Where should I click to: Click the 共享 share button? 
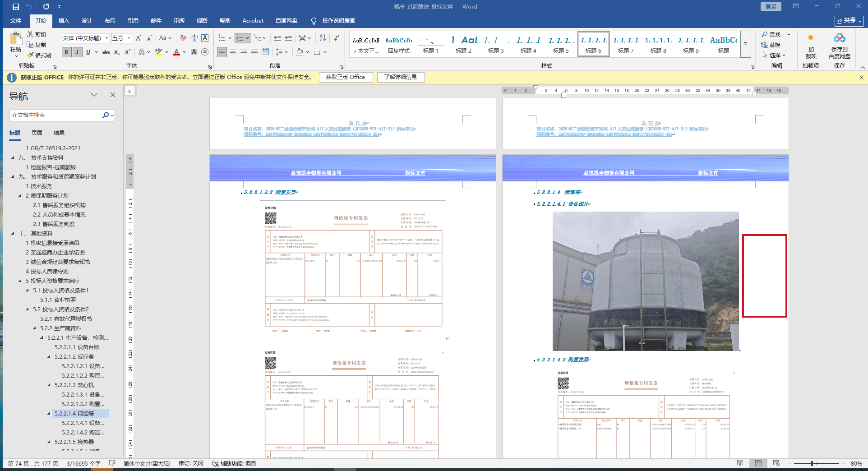849,21
